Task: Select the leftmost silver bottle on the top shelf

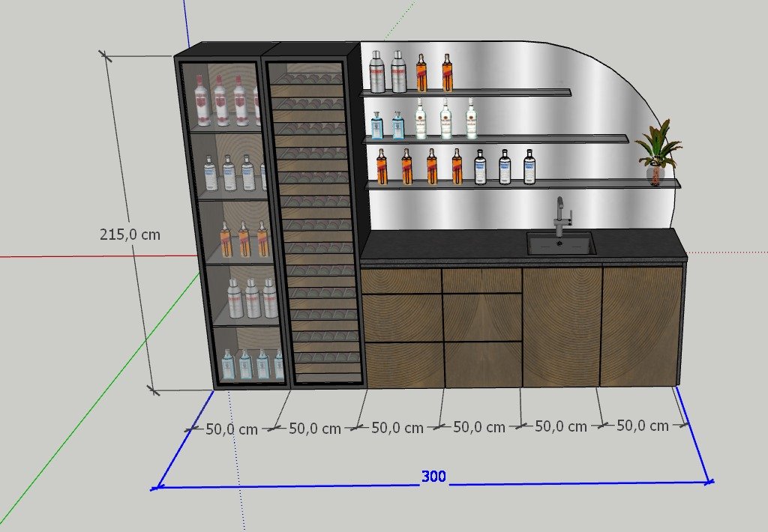Action: (377, 73)
